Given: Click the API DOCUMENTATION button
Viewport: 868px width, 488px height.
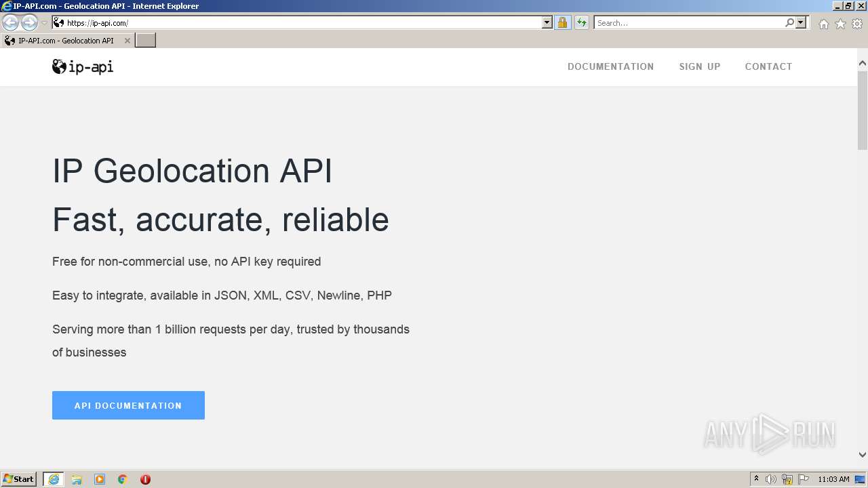Looking at the screenshot, I should tap(128, 405).
